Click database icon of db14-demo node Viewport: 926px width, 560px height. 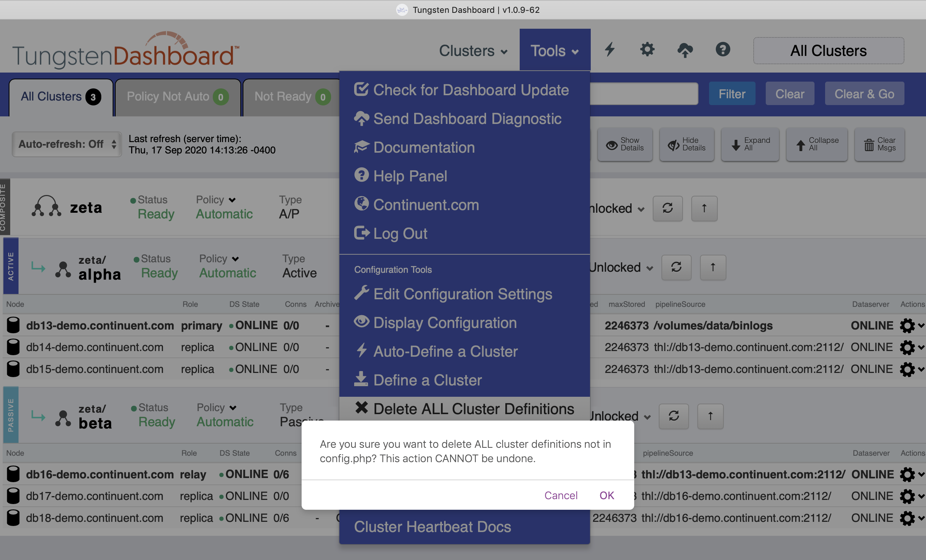pos(13,347)
